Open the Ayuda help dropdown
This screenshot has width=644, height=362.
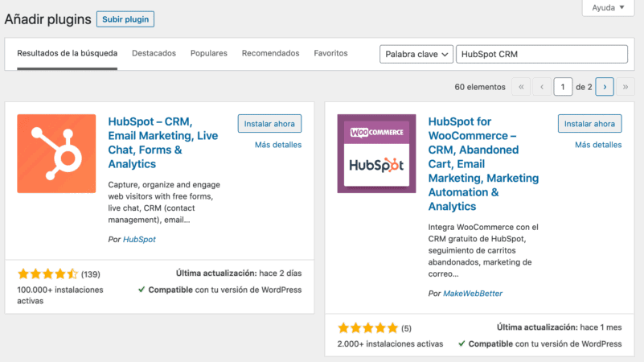tap(608, 8)
